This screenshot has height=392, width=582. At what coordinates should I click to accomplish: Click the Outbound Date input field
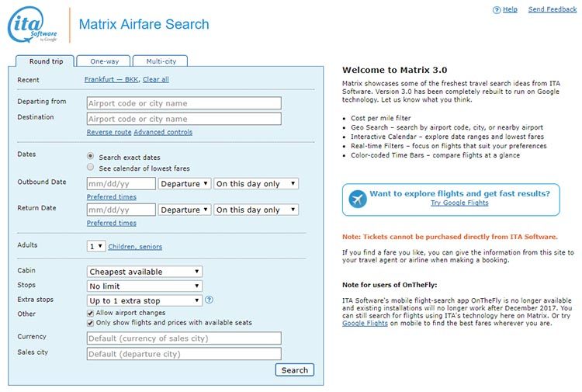pos(121,184)
